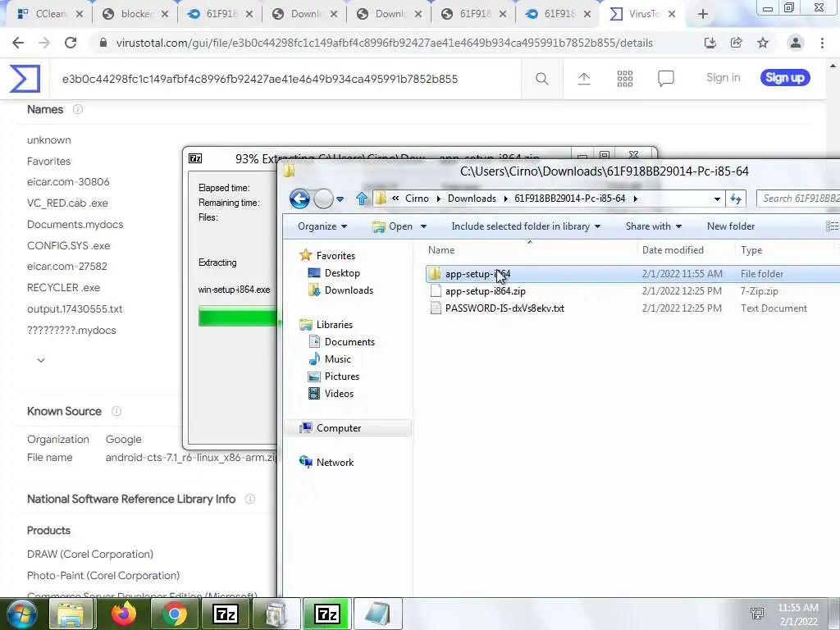
Task: Click the Chrome share page icon
Action: (x=736, y=43)
